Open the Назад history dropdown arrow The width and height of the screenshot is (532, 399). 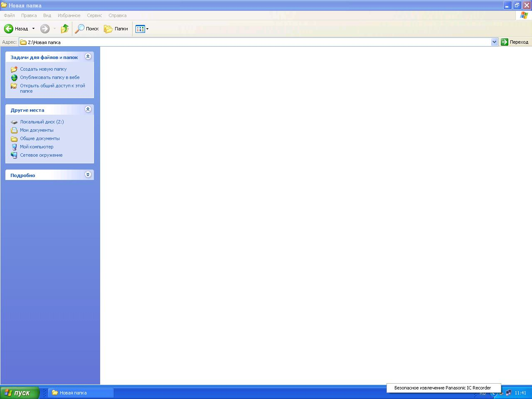[x=33, y=29]
